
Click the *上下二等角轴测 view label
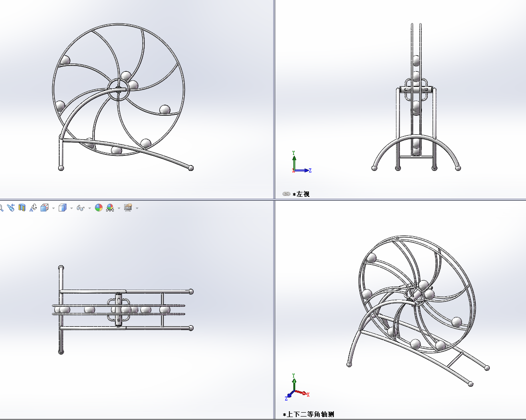click(308, 414)
